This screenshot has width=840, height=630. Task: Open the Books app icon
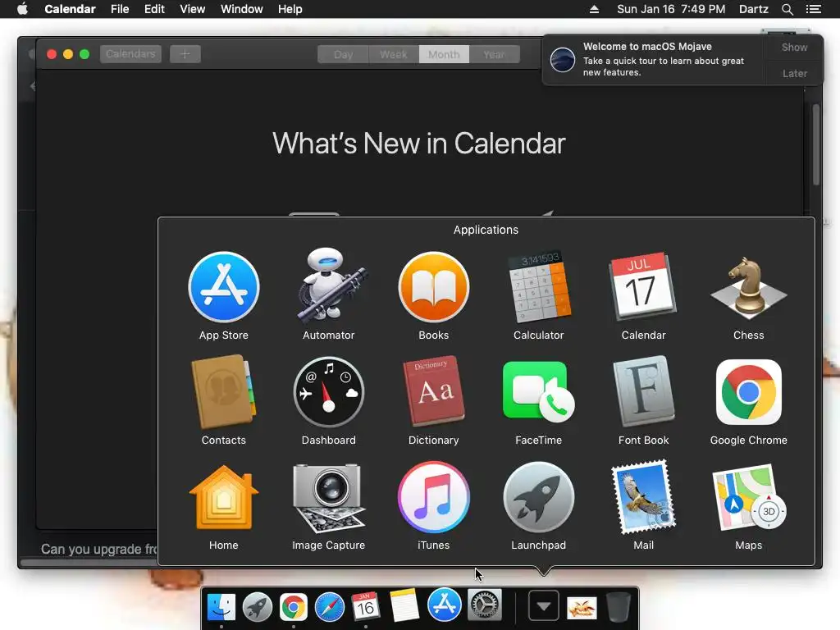(433, 288)
